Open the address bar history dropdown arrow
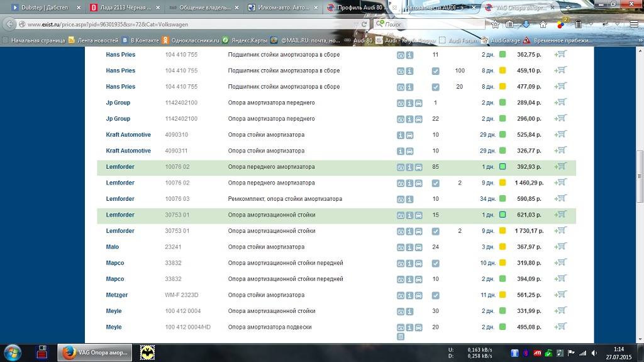Viewport: 644px width, 362px height. coord(356,25)
